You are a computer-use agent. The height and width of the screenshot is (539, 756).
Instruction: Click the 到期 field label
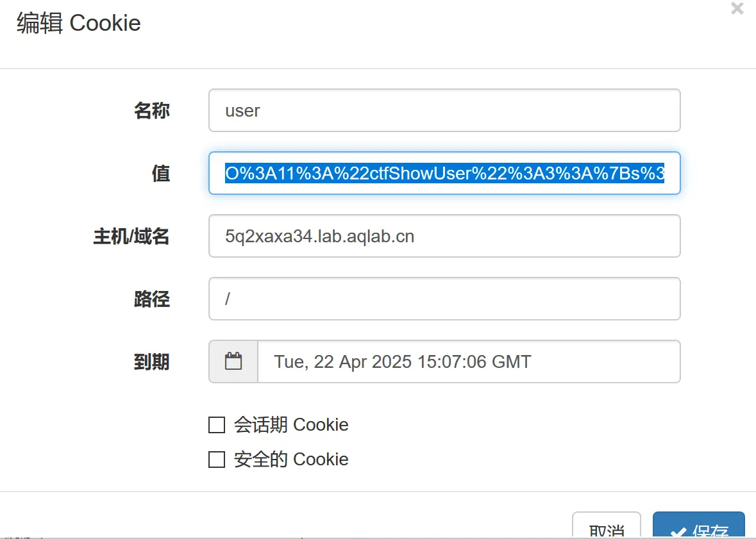(x=152, y=361)
